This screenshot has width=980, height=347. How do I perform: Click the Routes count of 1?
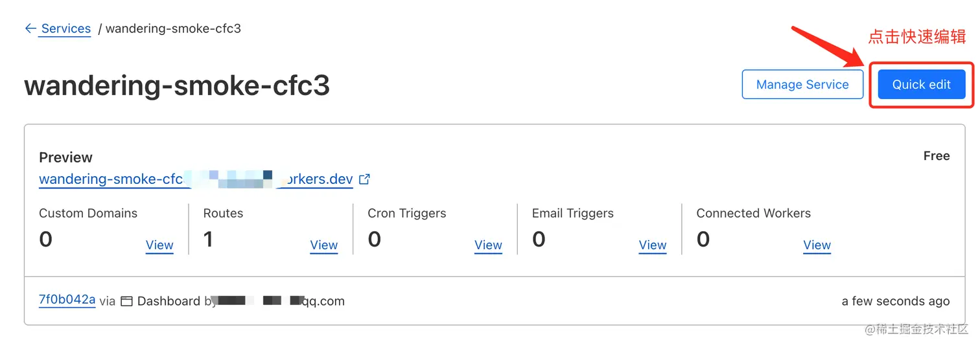pyautogui.click(x=208, y=240)
